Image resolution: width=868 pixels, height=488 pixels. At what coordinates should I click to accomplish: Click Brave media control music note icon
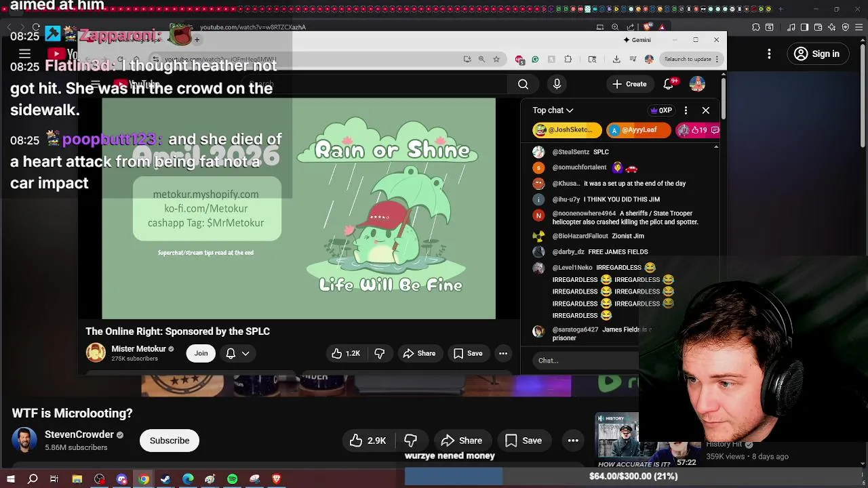coord(791,27)
